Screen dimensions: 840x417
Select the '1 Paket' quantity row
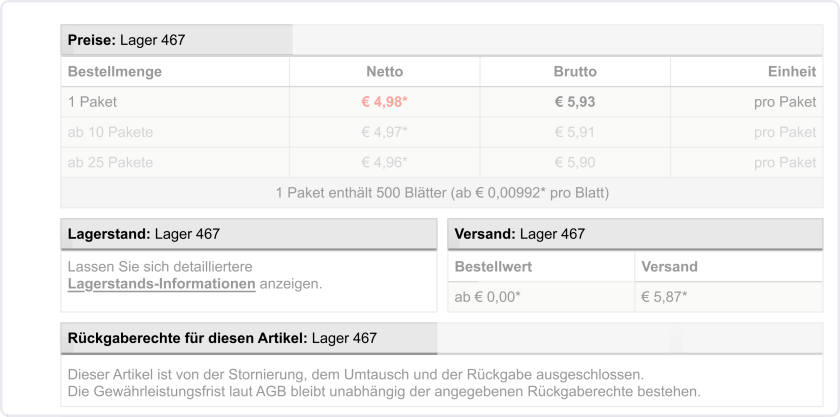point(92,102)
